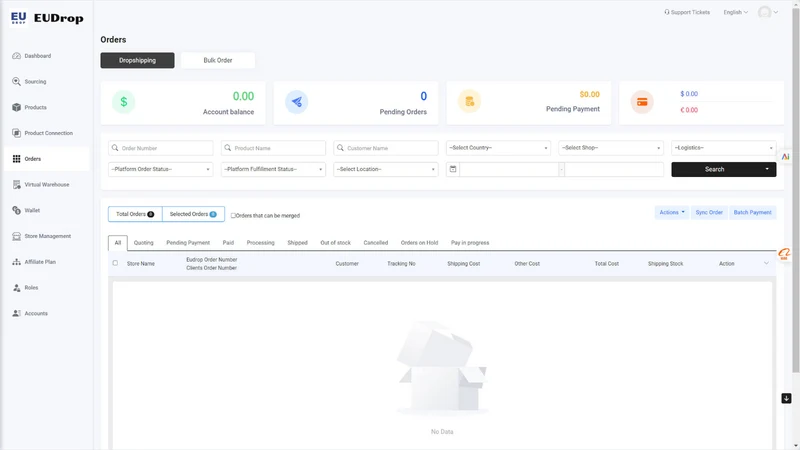Open the Sourcing magnifier icon
Screen dimensions: 800x450
[16, 82]
